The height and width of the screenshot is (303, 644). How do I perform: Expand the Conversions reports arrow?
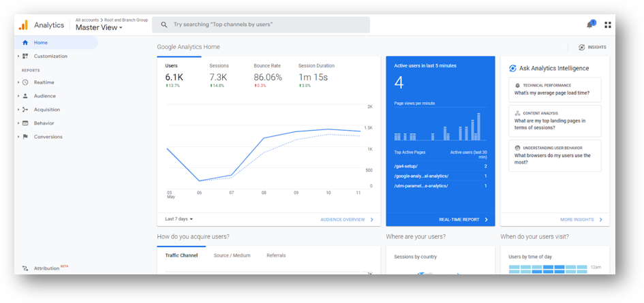pyautogui.click(x=18, y=137)
